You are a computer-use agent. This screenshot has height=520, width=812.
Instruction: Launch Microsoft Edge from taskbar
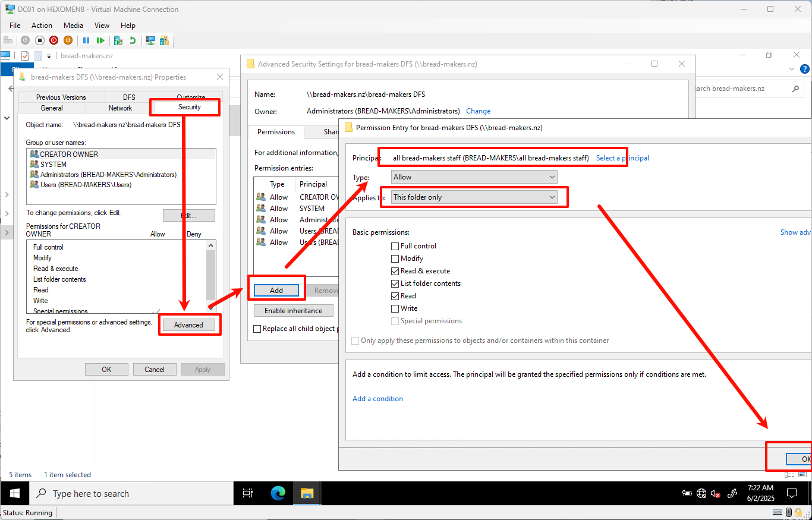click(278, 493)
